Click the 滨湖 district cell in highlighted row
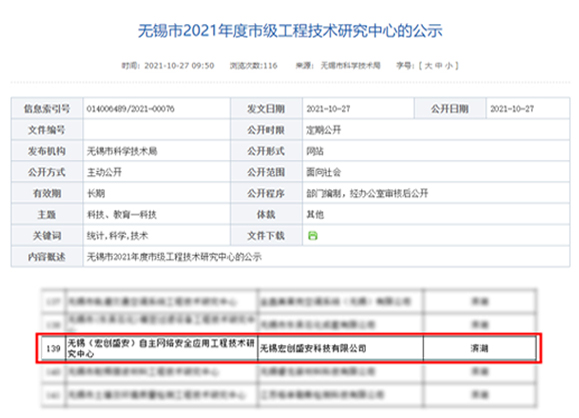 point(479,348)
